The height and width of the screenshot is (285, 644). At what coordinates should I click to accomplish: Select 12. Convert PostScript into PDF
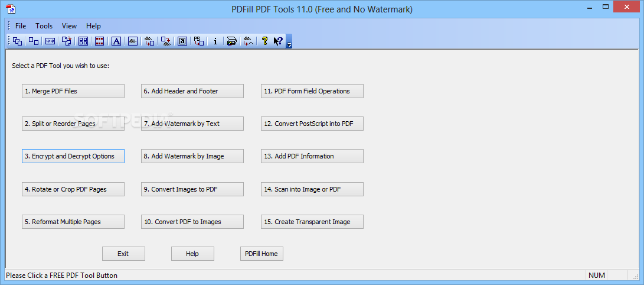tap(312, 124)
